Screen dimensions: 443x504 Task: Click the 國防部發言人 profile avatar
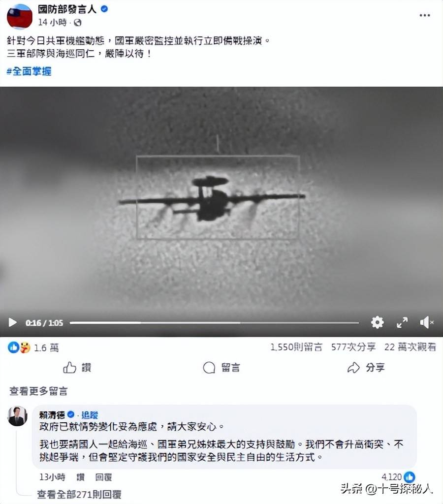tap(20, 16)
